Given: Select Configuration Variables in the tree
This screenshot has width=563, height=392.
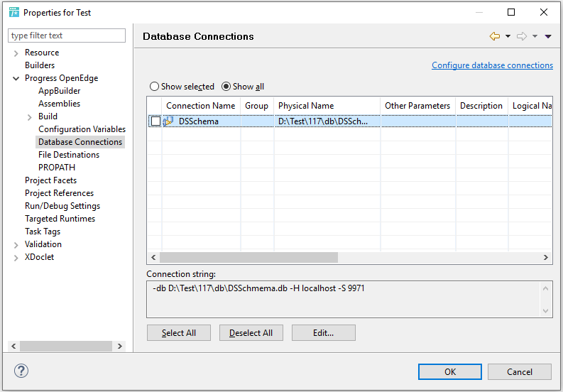Looking at the screenshot, I should 82,129.
